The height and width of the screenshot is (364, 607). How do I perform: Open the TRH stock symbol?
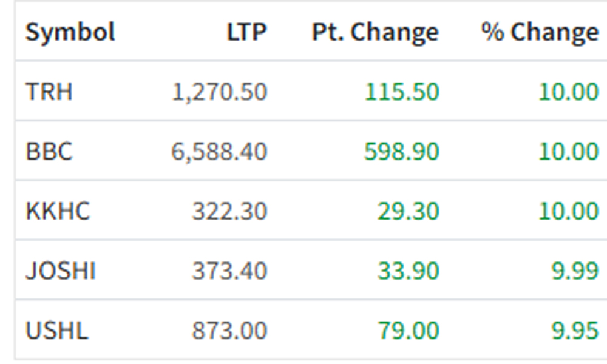tap(49, 92)
